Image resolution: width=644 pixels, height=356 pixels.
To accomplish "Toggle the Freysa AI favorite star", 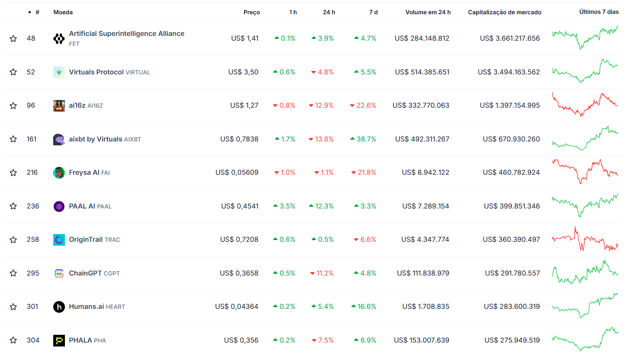I will pyautogui.click(x=13, y=173).
